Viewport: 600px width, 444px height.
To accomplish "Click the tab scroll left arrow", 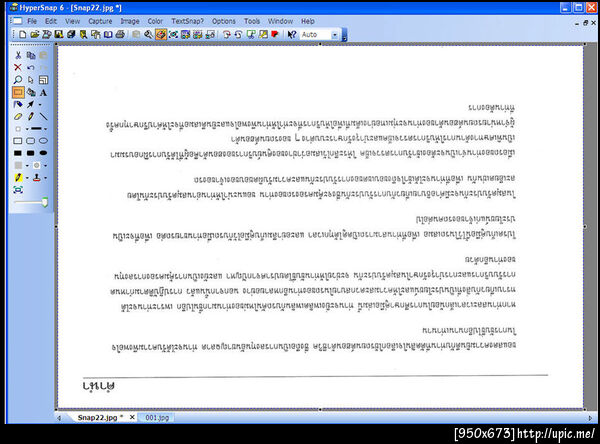I will 59,418.
